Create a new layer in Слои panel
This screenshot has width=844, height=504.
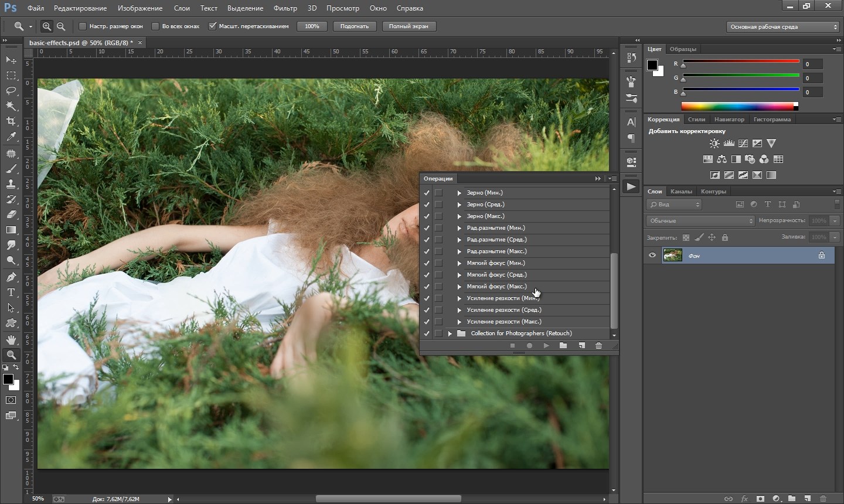pyautogui.click(x=808, y=499)
